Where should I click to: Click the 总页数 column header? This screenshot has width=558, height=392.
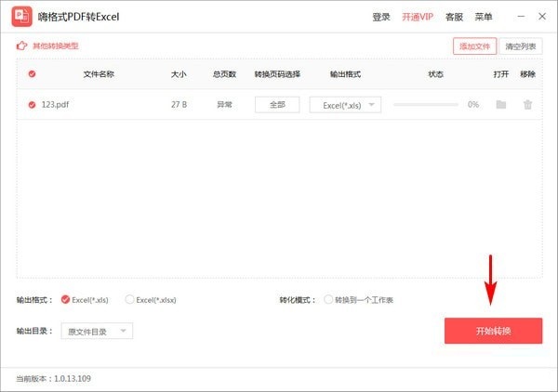click(x=224, y=74)
